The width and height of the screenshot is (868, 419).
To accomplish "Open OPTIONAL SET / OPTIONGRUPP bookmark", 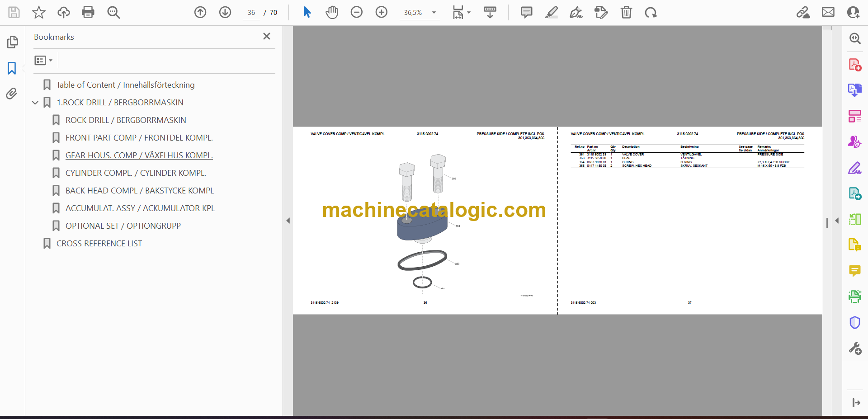I will (x=123, y=226).
